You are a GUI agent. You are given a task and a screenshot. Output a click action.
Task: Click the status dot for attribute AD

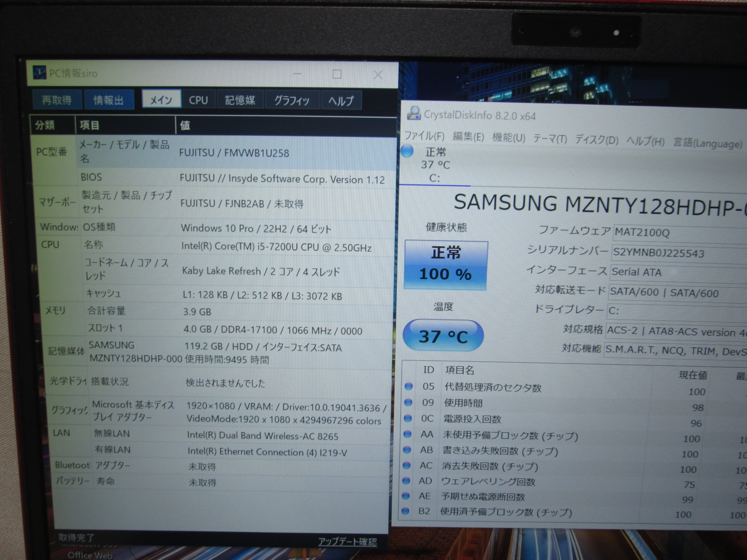point(406,481)
